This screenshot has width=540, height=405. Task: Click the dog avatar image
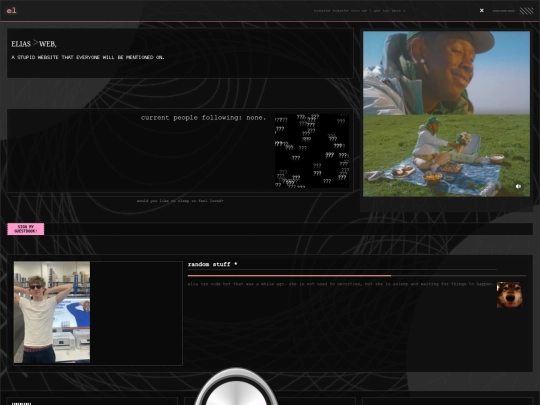click(509, 294)
